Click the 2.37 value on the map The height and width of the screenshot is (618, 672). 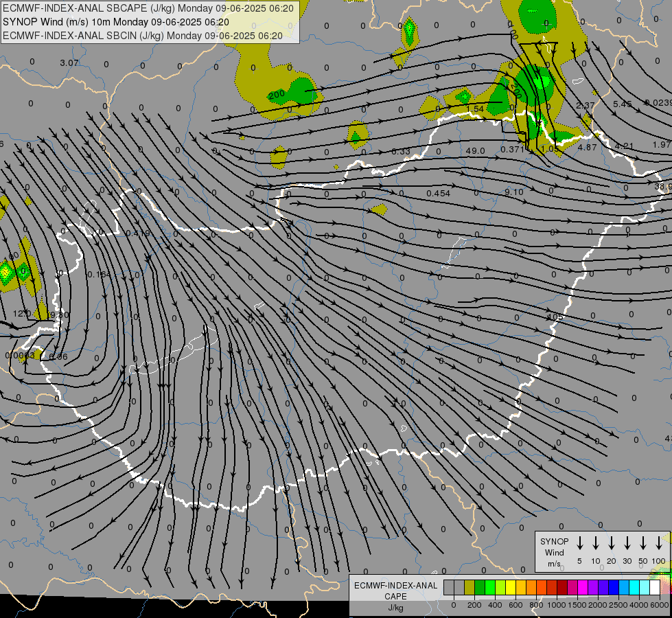585,106
